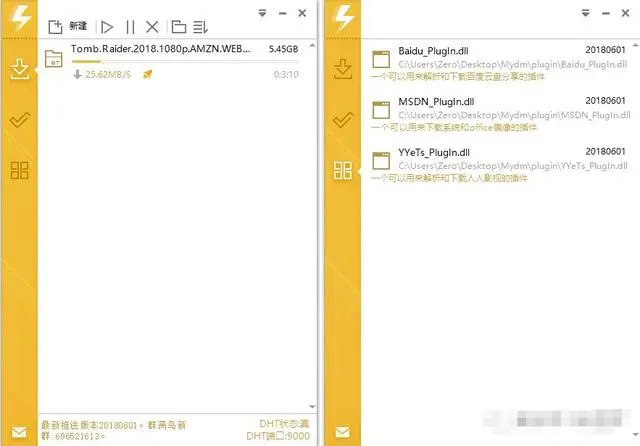This screenshot has height=446, width=640.
Task: Select the Tomb.Raider.2018.1080p.AMZN.WEB task name
Action: [x=161, y=49]
